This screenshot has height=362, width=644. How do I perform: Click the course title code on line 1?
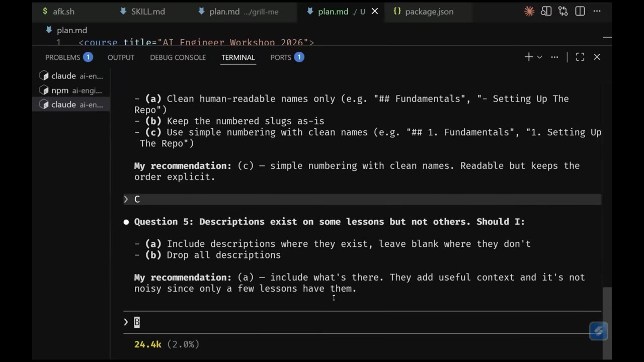(196, 43)
